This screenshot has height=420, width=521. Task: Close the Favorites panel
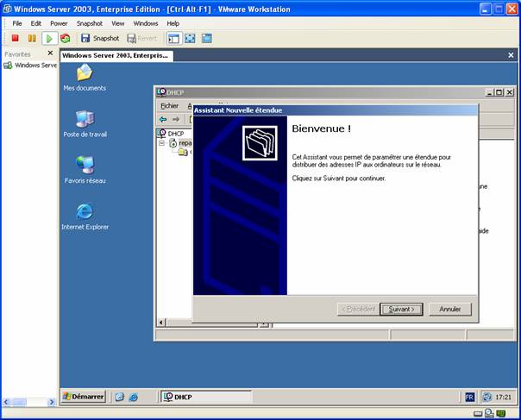pyautogui.click(x=50, y=53)
